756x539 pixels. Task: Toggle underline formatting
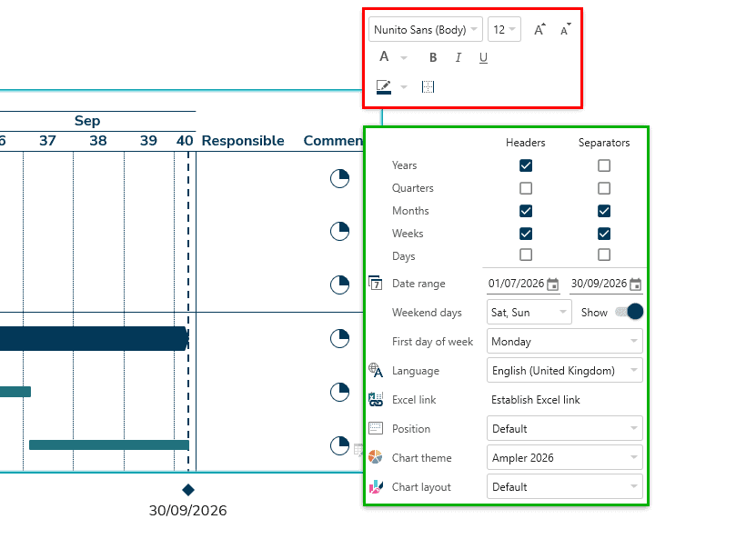point(483,58)
